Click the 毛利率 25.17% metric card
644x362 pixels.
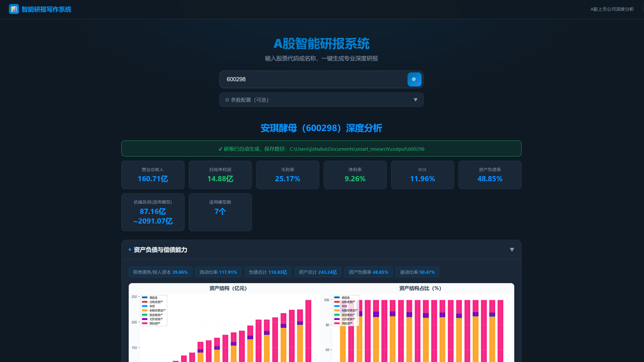(x=287, y=175)
